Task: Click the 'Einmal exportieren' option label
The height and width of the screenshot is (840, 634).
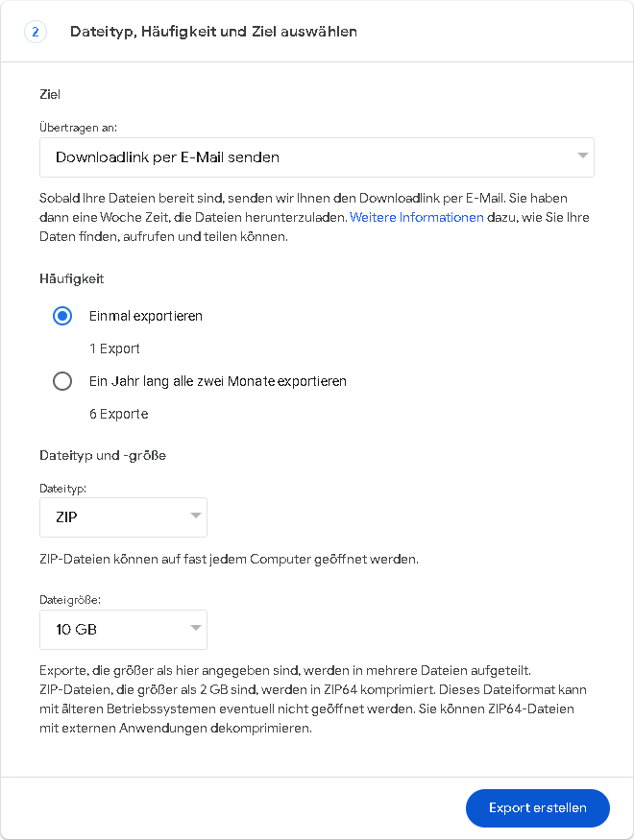Action: [146, 316]
